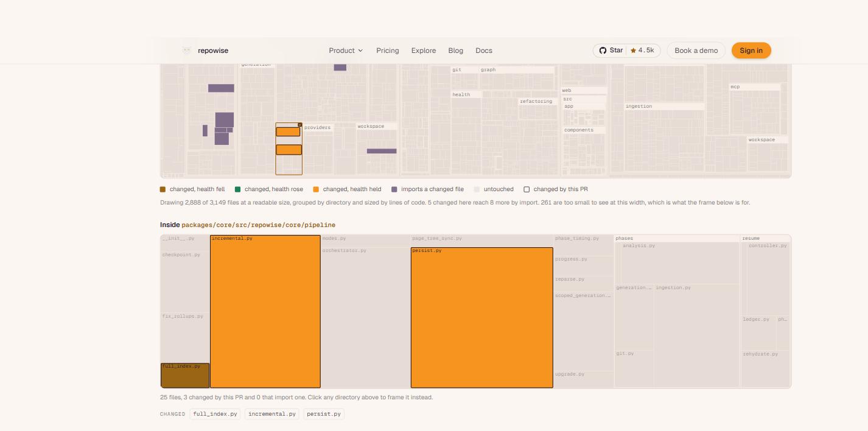Click the fix_rollups.py file cell
The image size is (868, 431).
(185, 338)
